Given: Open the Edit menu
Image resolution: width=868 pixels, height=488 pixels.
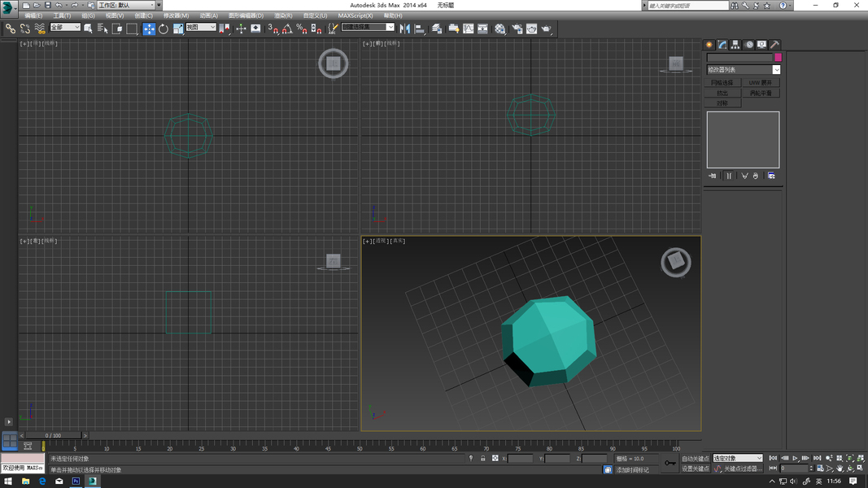Looking at the screenshot, I should coord(33,15).
